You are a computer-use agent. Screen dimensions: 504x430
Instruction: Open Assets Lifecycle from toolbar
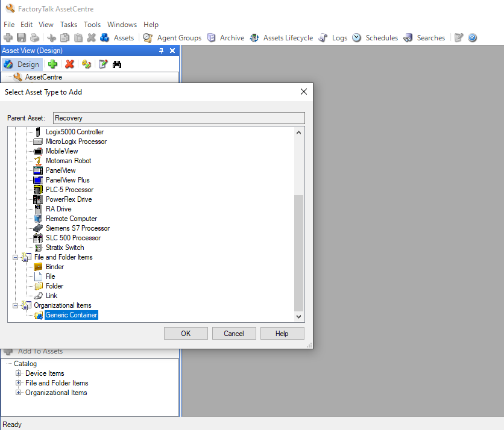click(x=282, y=38)
